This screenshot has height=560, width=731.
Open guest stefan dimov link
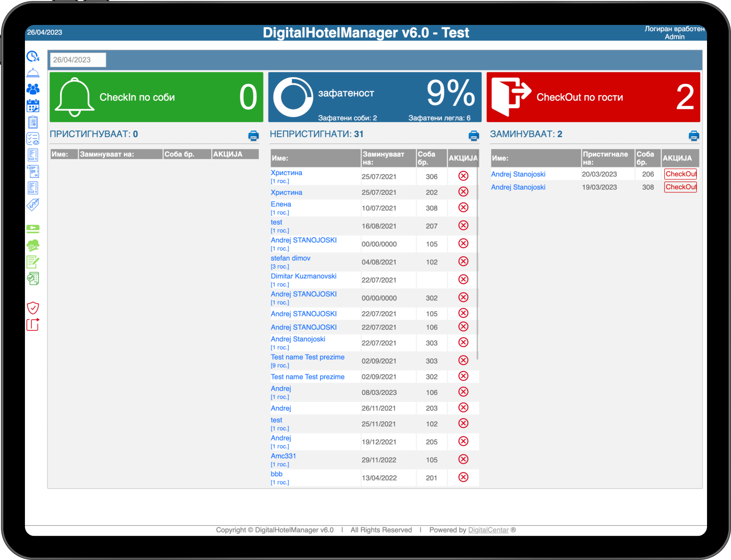tap(291, 258)
